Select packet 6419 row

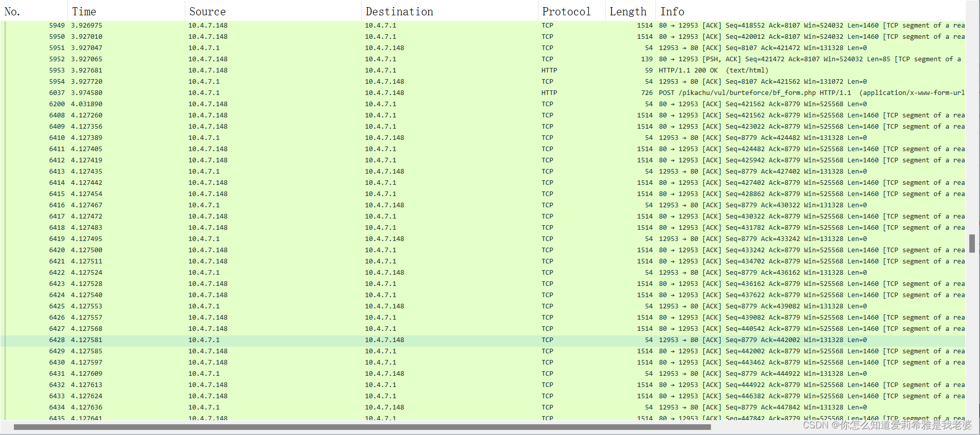click(x=482, y=239)
